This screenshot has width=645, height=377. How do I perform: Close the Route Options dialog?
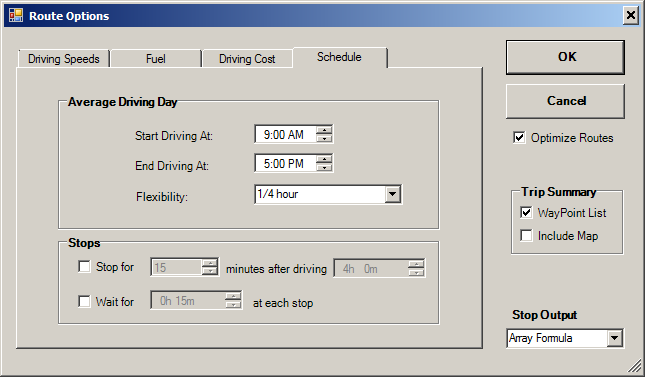[631, 16]
